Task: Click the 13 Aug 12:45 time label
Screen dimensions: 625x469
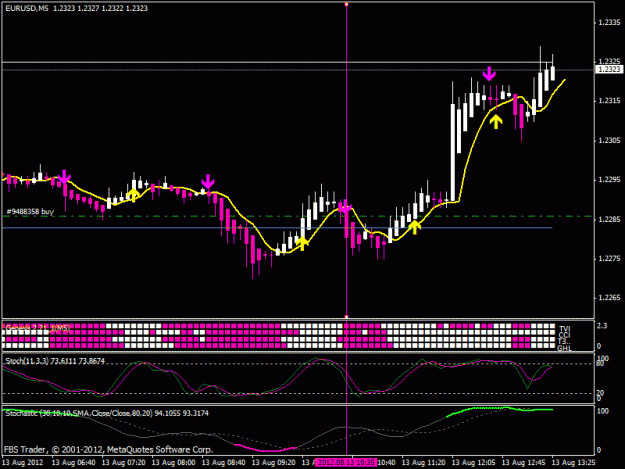Action: pos(523,462)
